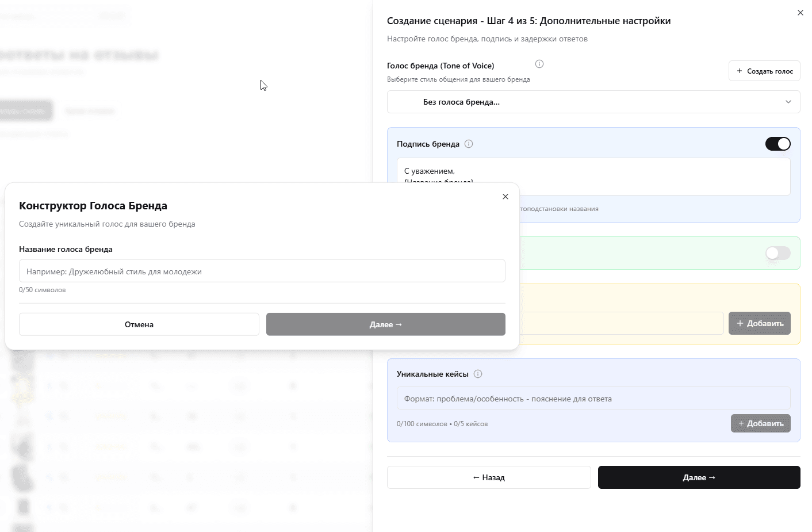Focus the Уникальные кейсы format input
This screenshot has width=812, height=532.
click(x=593, y=398)
